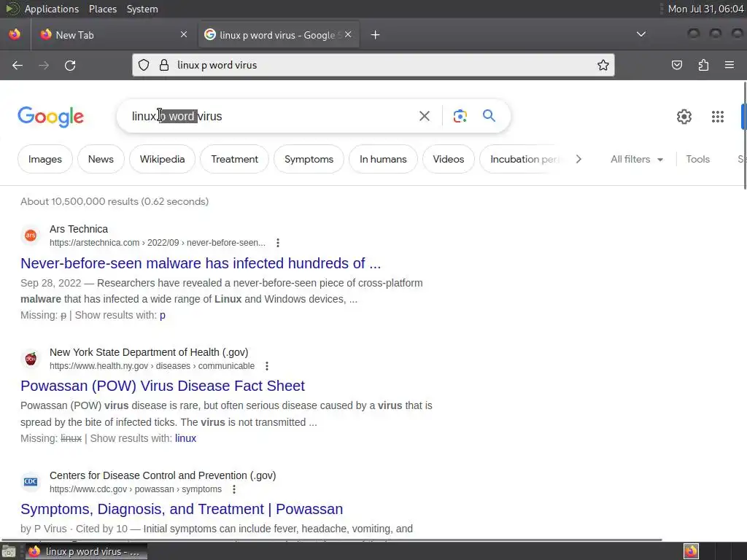Viewport: 747px width, 560px height.
Task: Bookmark this page with the star icon
Action: [603, 65]
